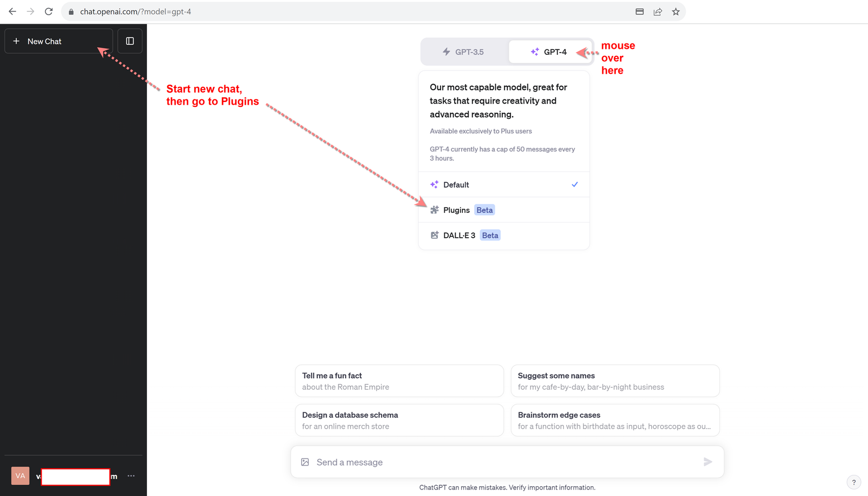This screenshot has height=496, width=868.
Task: Choose the Default mode option
Action: (x=504, y=185)
